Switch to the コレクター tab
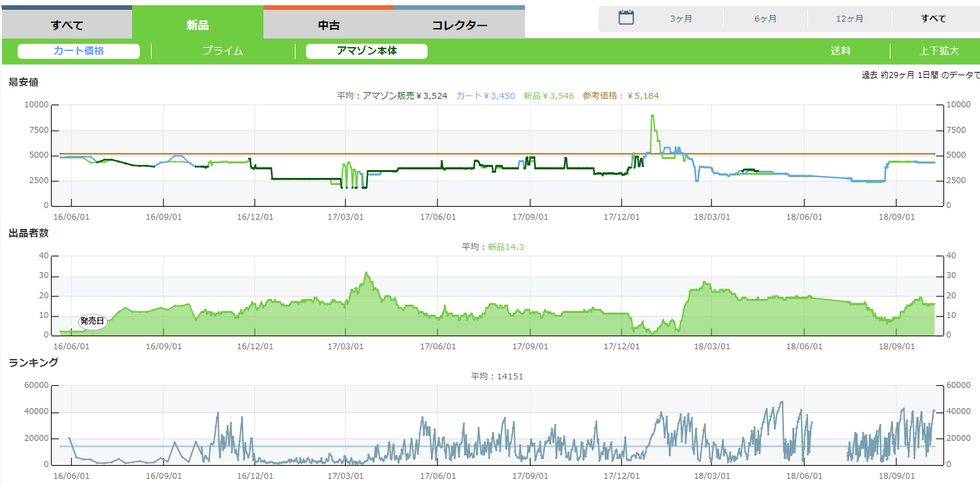 [460, 26]
